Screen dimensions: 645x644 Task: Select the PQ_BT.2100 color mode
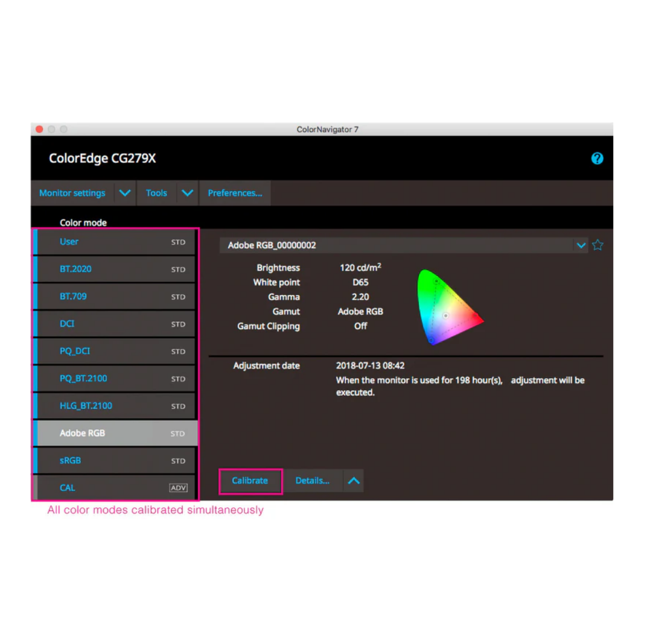click(x=114, y=378)
